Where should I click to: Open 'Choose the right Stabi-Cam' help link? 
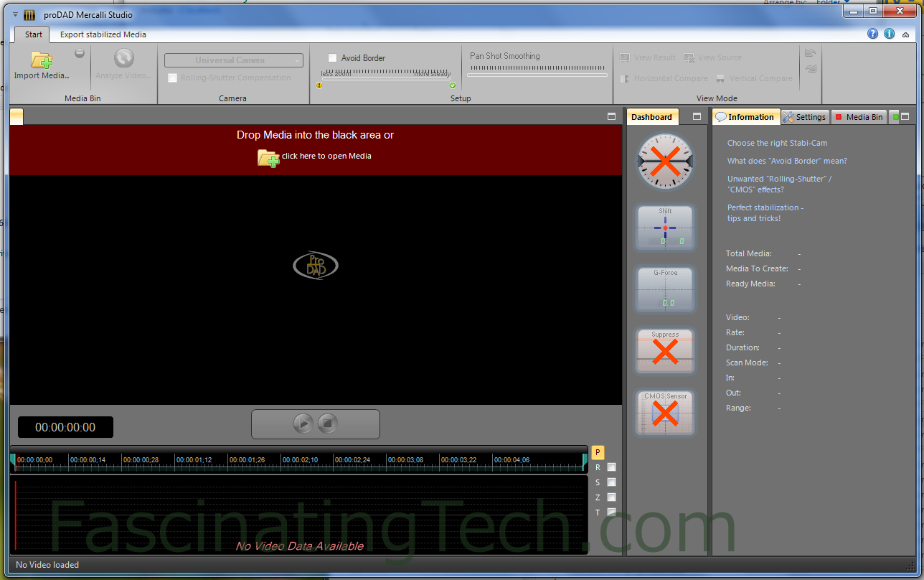777,143
